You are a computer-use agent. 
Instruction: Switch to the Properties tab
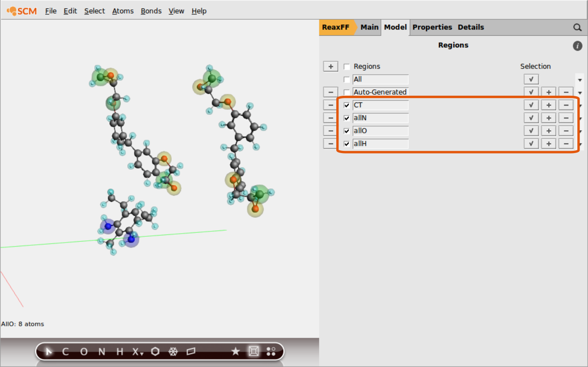click(x=432, y=27)
